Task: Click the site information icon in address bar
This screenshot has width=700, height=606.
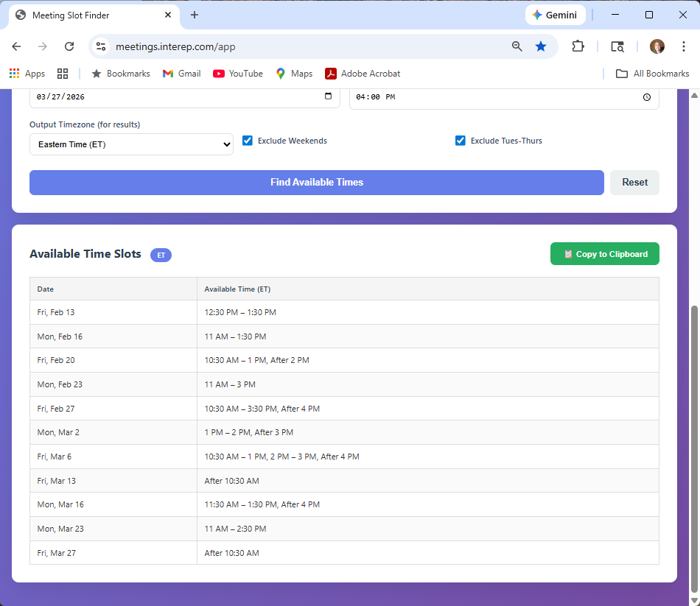Action: tap(102, 46)
